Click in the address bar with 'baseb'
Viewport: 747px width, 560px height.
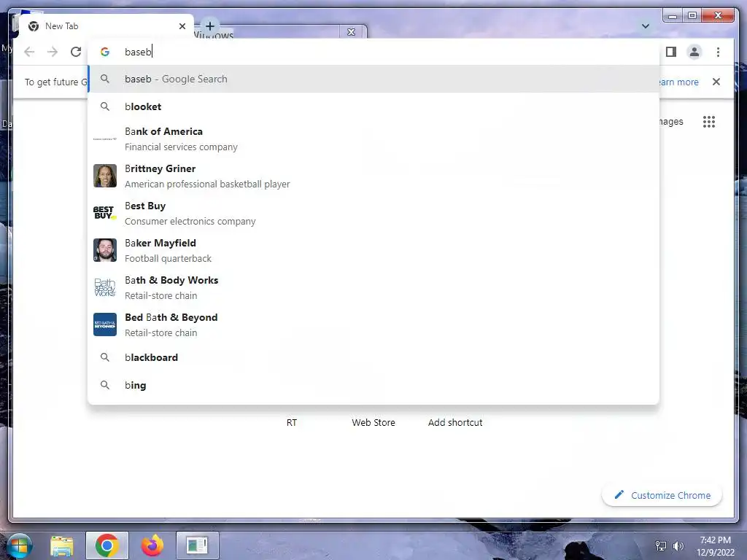373,52
